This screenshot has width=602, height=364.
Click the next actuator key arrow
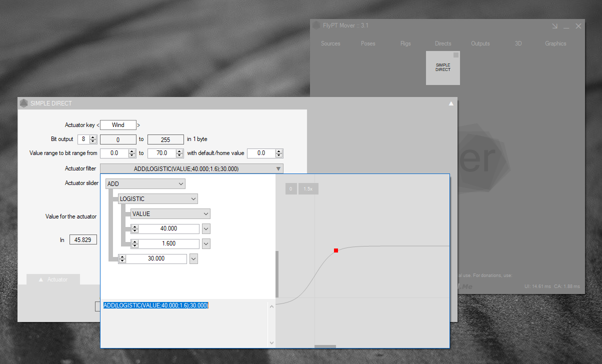point(138,125)
